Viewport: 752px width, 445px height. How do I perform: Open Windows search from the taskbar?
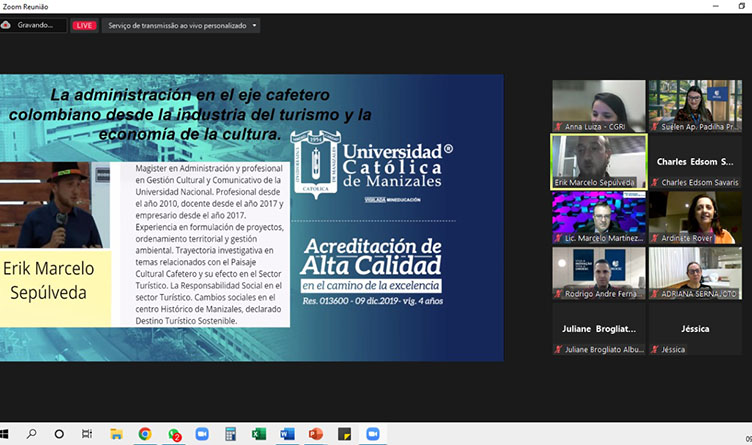32,434
